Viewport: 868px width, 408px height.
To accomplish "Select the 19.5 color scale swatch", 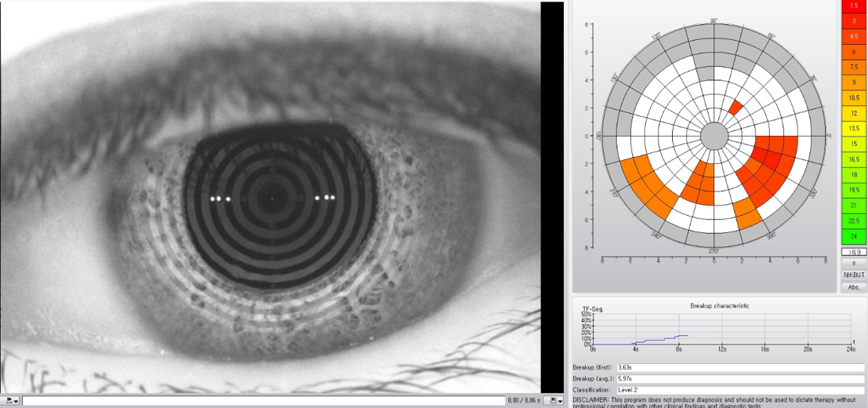I will click(854, 190).
